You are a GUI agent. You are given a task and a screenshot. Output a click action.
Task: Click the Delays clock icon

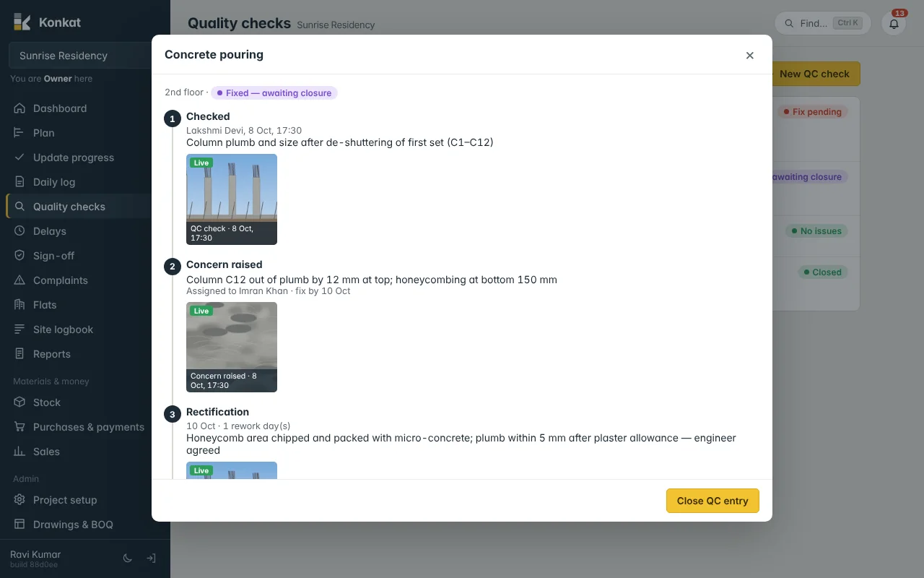tap(19, 231)
